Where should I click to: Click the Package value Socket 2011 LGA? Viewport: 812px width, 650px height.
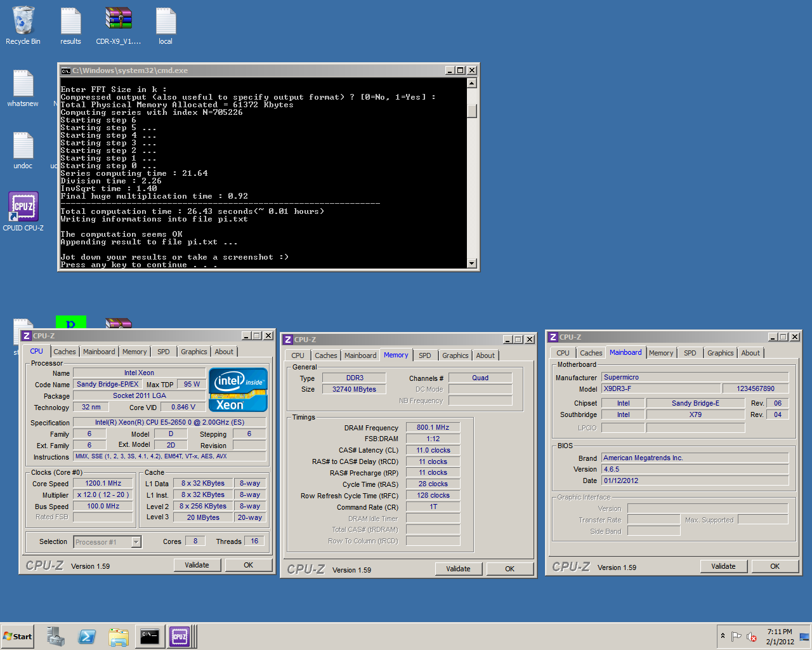[140, 395]
